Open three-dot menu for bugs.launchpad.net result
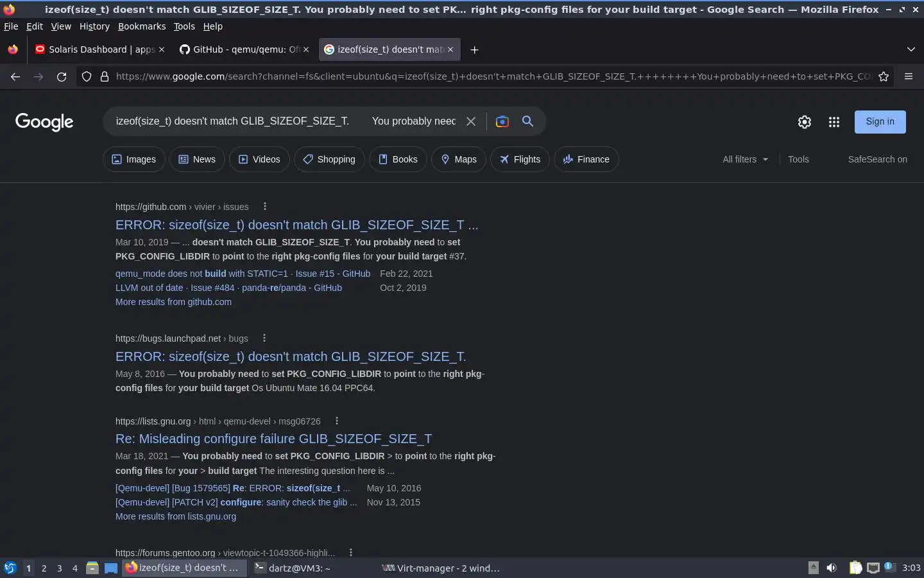Viewport: 924px width, 578px height. point(264,338)
